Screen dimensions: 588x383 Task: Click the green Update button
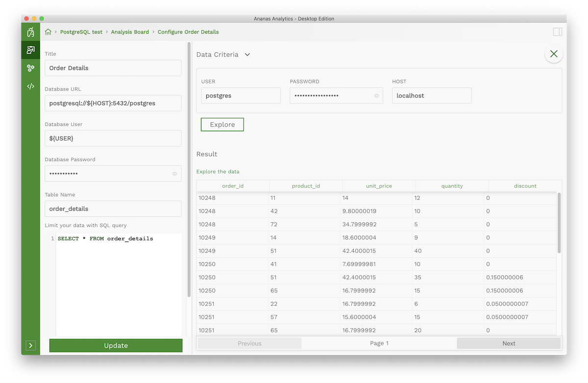tap(116, 345)
